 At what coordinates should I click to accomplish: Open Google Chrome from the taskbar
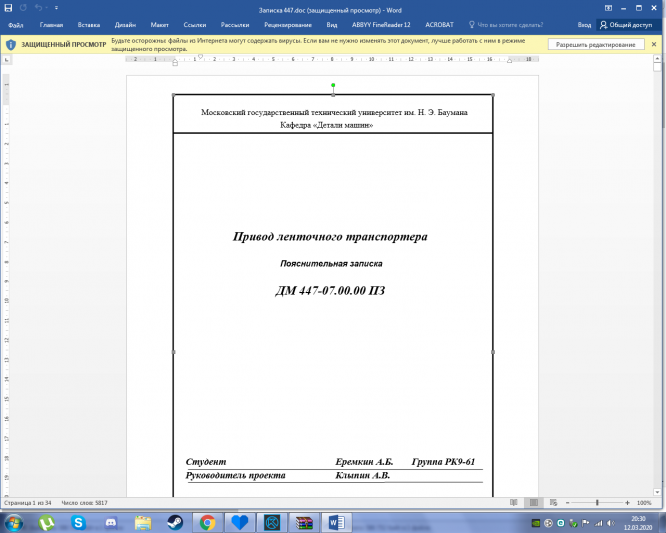[207, 522]
